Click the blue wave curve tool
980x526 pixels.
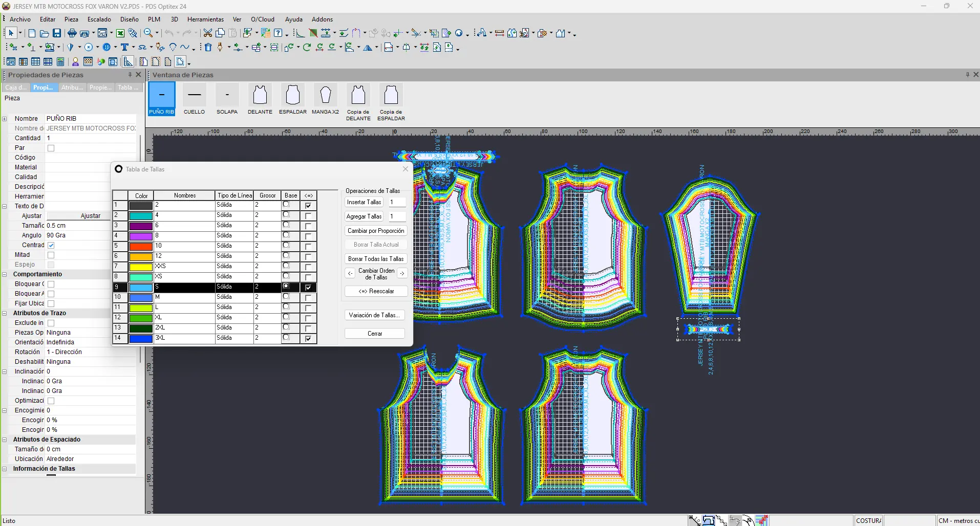pyautogui.click(x=185, y=48)
